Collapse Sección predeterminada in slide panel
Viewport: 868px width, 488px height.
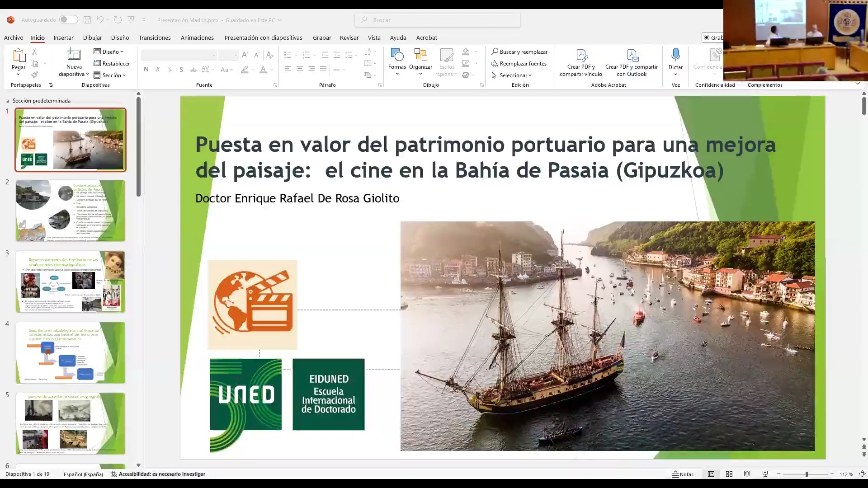coord(8,101)
